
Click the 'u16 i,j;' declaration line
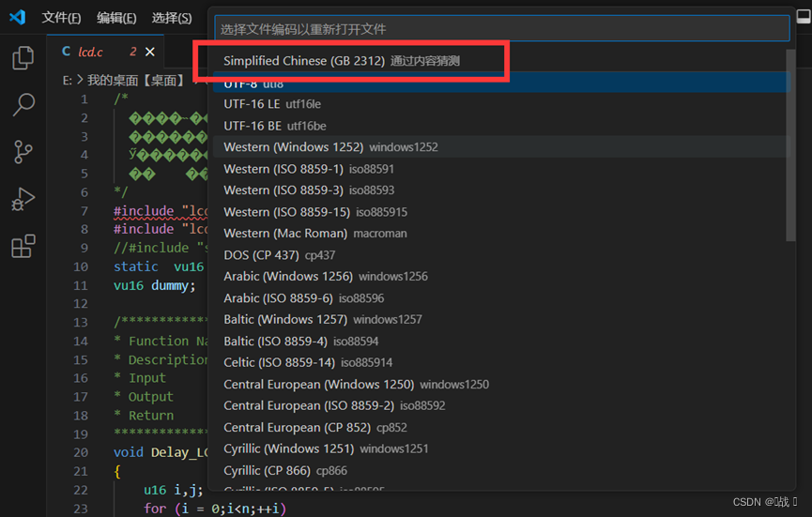173,490
